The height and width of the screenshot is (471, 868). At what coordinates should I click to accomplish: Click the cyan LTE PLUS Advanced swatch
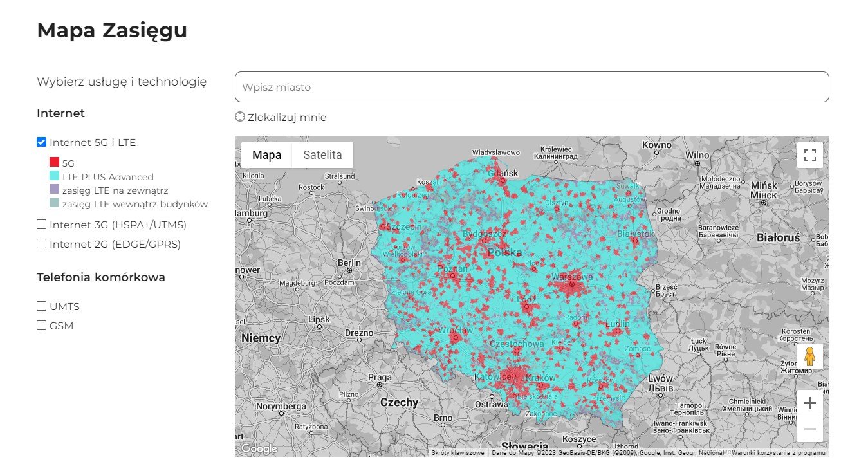55,176
